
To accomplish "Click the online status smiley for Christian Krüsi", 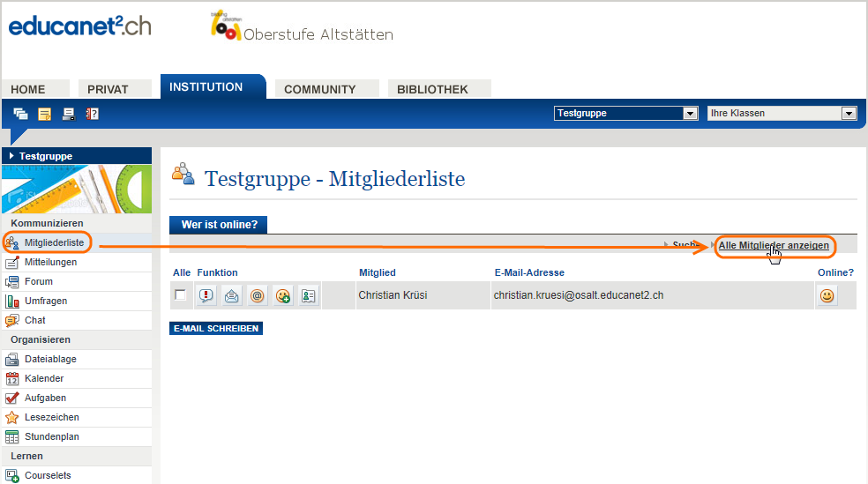I will click(x=827, y=296).
